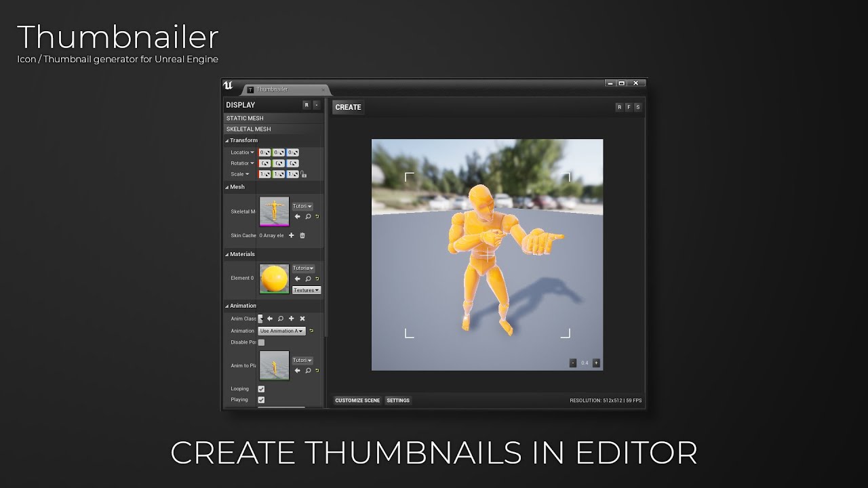Toggle the Scale lock icon

coord(304,175)
